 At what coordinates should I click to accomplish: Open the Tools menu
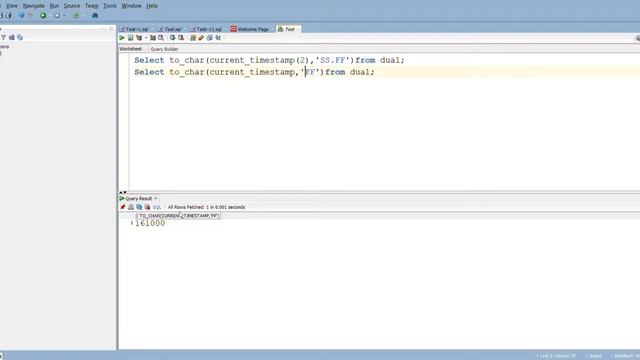tap(110, 6)
